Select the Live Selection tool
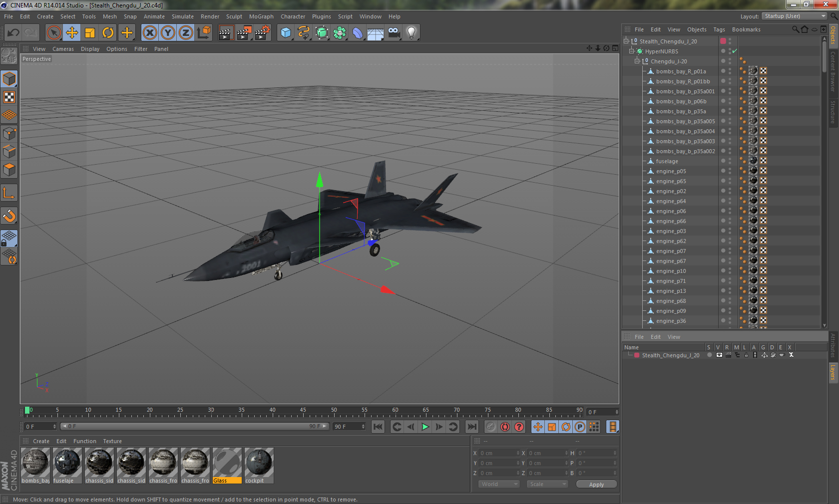Viewport: 839px width, 504px height. [x=53, y=33]
